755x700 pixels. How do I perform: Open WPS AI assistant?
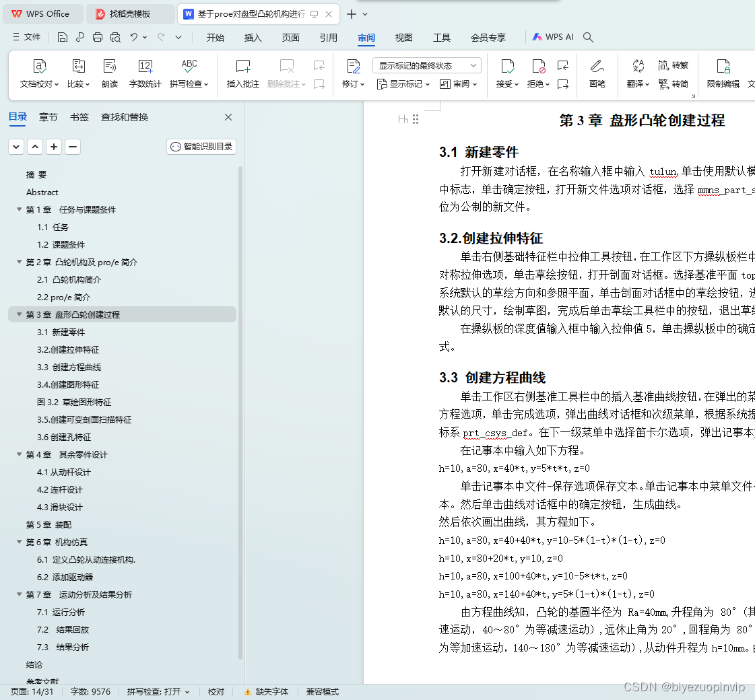[553, 37]
